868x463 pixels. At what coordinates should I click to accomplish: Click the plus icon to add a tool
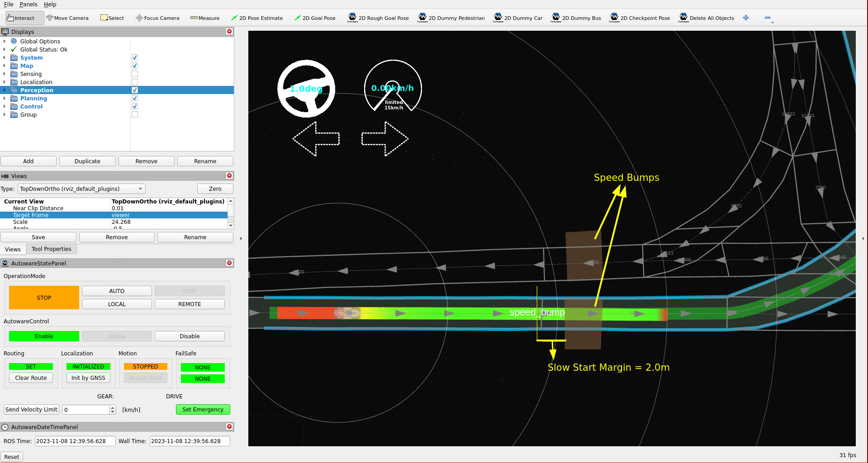746,18
